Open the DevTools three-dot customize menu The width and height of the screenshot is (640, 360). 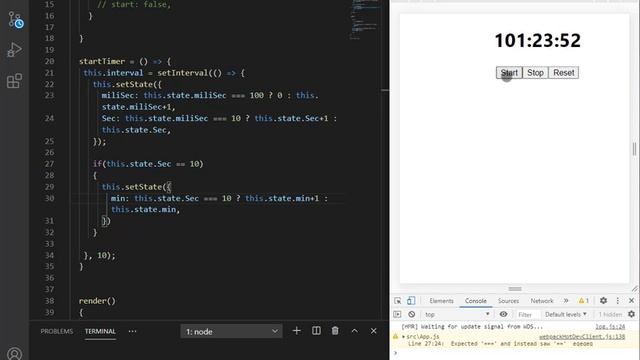coord(618,301)
